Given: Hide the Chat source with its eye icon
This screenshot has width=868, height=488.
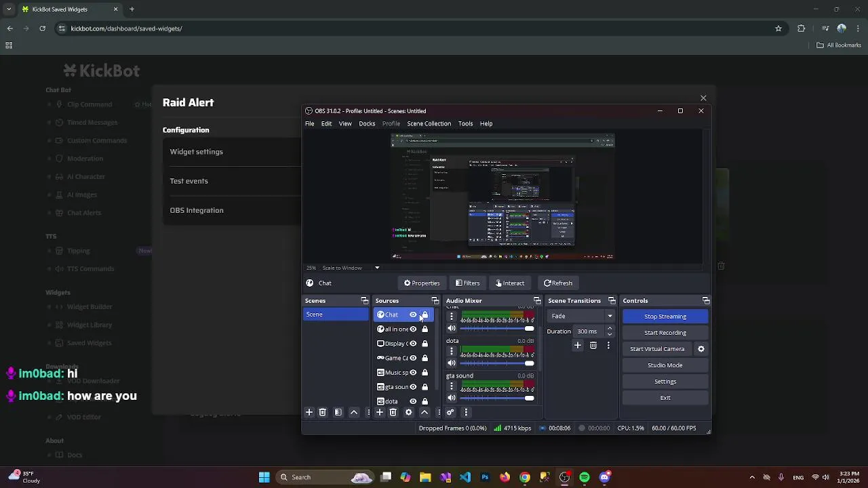Looking at the screenshot, I should (x=413, y=314).
